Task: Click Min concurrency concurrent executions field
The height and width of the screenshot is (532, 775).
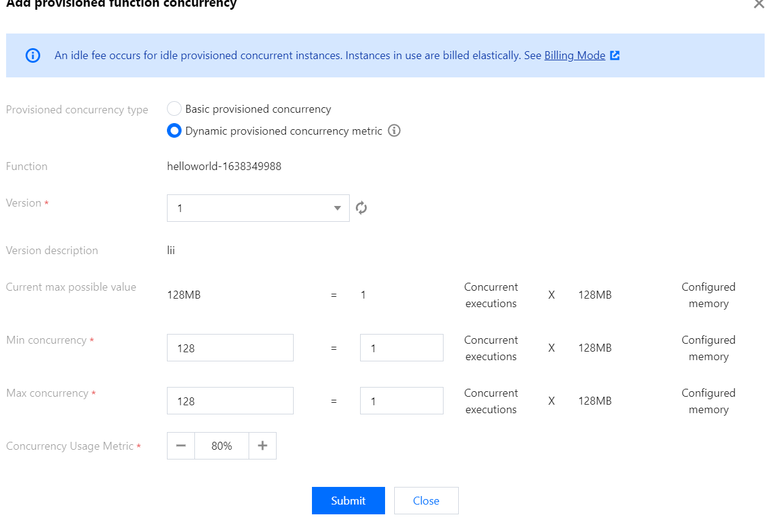Action: pos(401,348)
